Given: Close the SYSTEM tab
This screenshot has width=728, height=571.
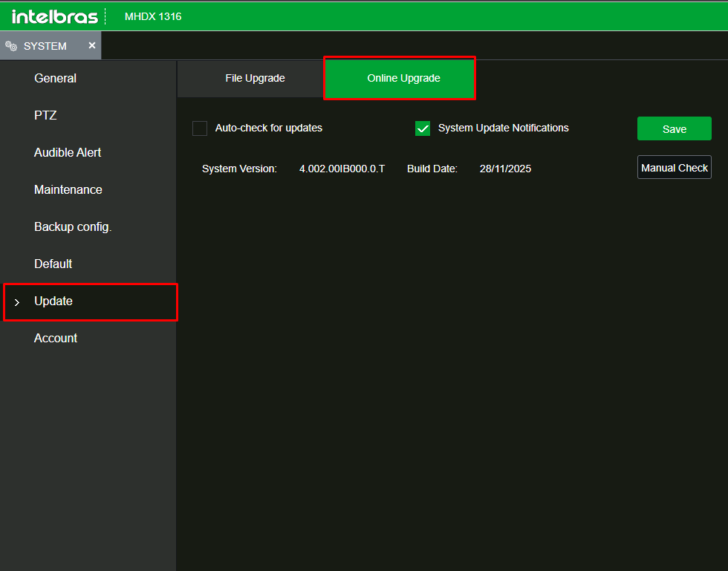Looking at the screenshot, I should [92, 45].
